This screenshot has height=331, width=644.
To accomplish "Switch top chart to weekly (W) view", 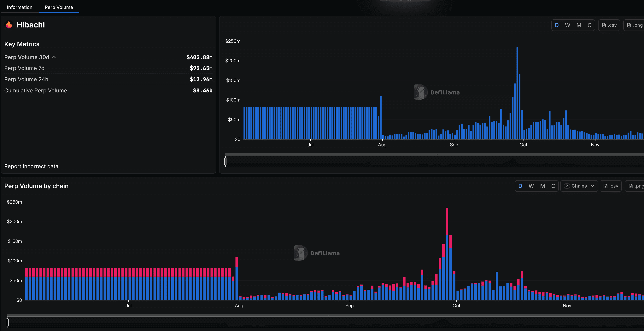I will (567, 25).
